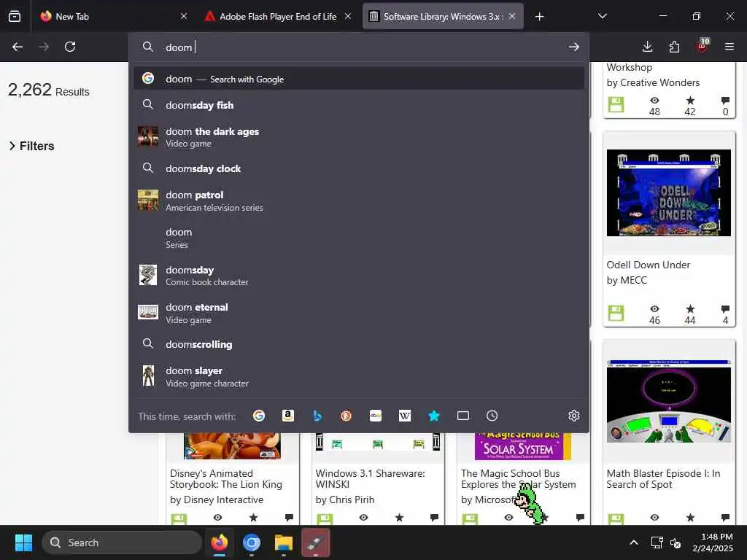The height and width of the screenshot is (560, 747).
Task: Close the Adobe Flash Player tab
Action: click(348, 17)
